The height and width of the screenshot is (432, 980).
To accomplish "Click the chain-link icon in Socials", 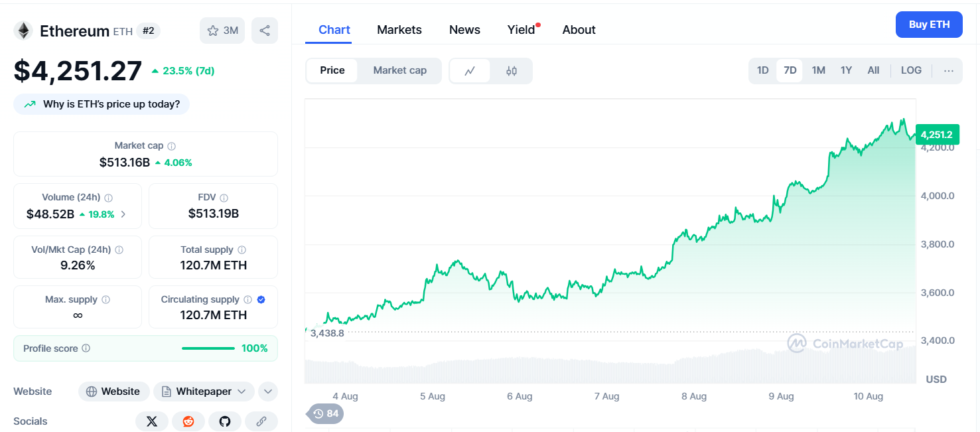I will [261, 421].
